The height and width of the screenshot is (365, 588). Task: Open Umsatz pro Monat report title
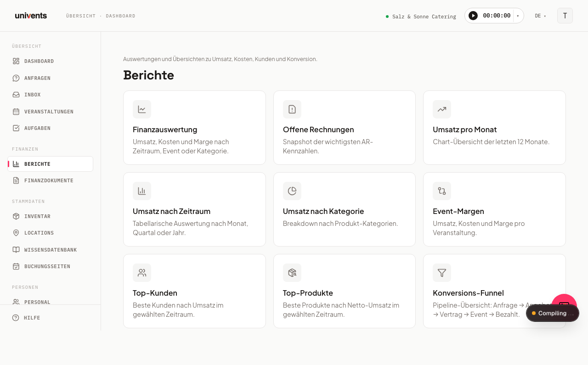465,129
